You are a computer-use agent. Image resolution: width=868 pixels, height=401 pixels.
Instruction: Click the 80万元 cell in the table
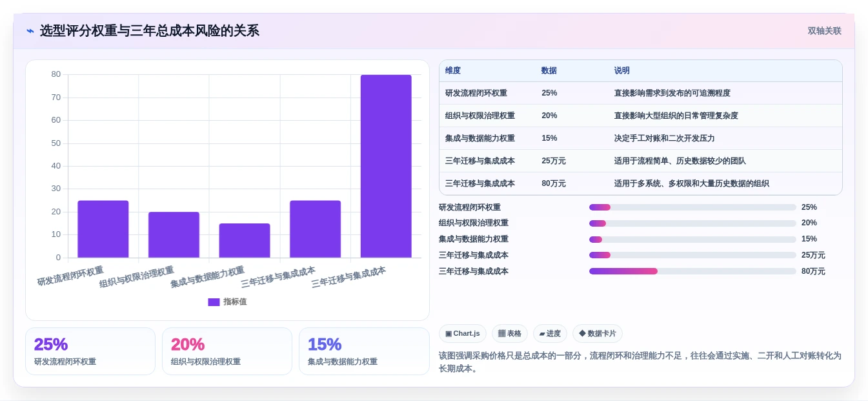[554, 183]
